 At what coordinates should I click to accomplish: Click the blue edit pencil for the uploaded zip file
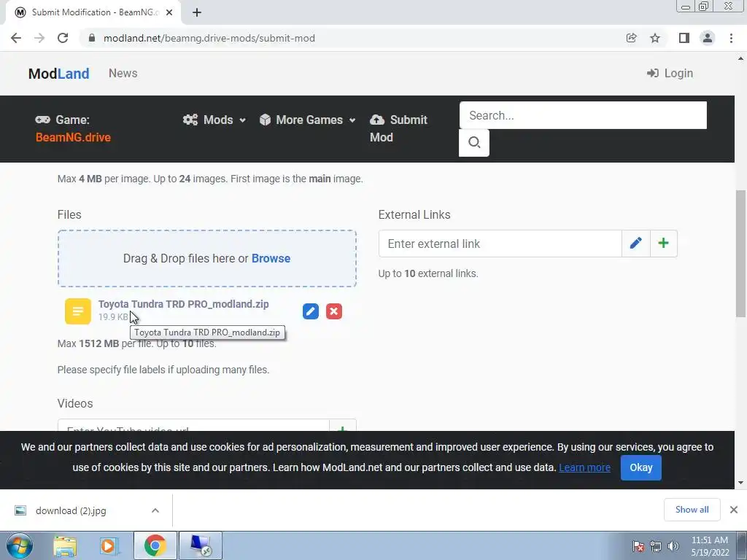click(x=310, y=311)
